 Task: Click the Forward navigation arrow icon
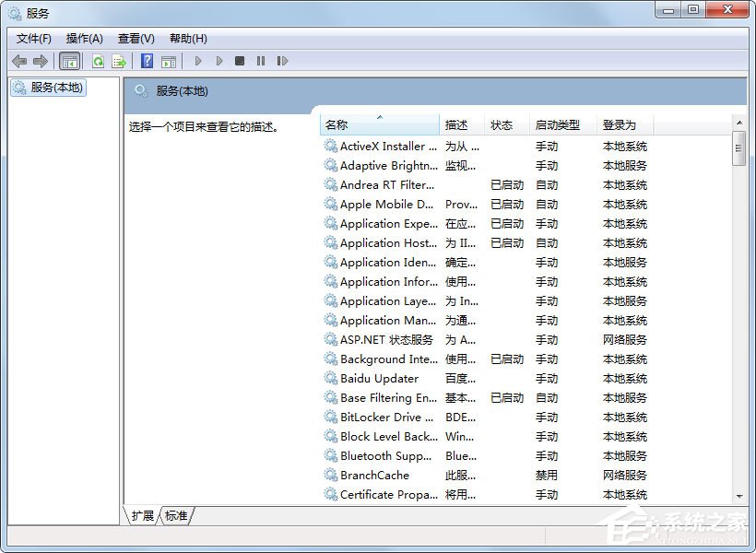coord(41,61)
